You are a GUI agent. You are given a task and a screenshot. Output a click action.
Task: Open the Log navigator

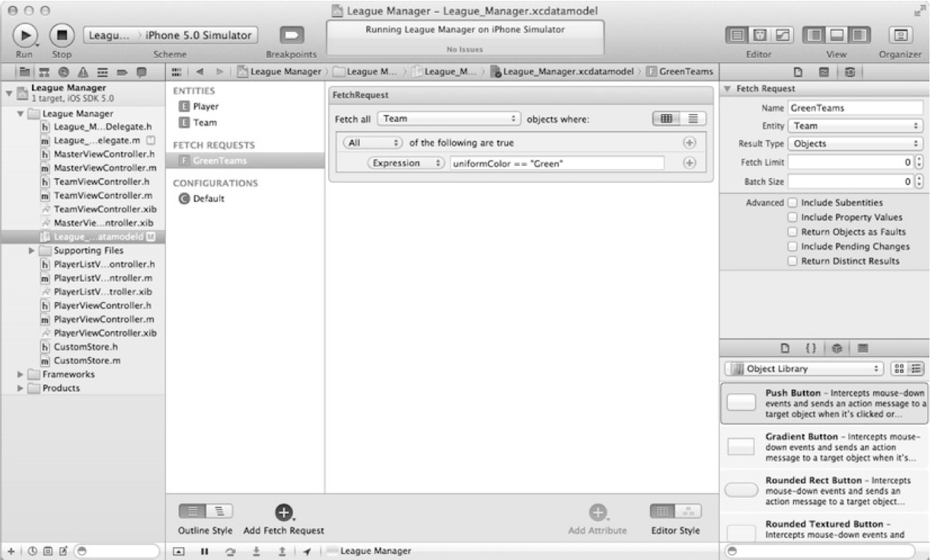[141, 72]
